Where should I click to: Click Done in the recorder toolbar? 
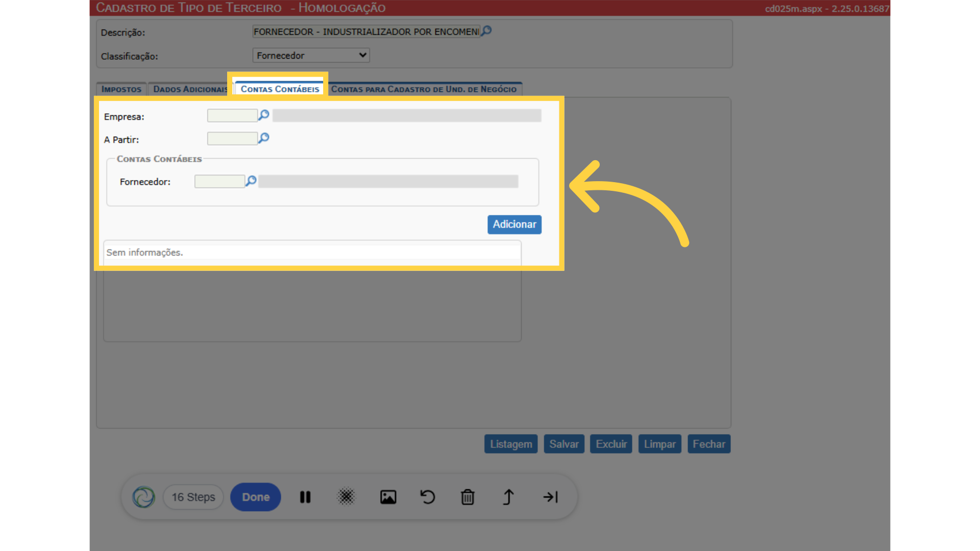[x=256, y=497]
